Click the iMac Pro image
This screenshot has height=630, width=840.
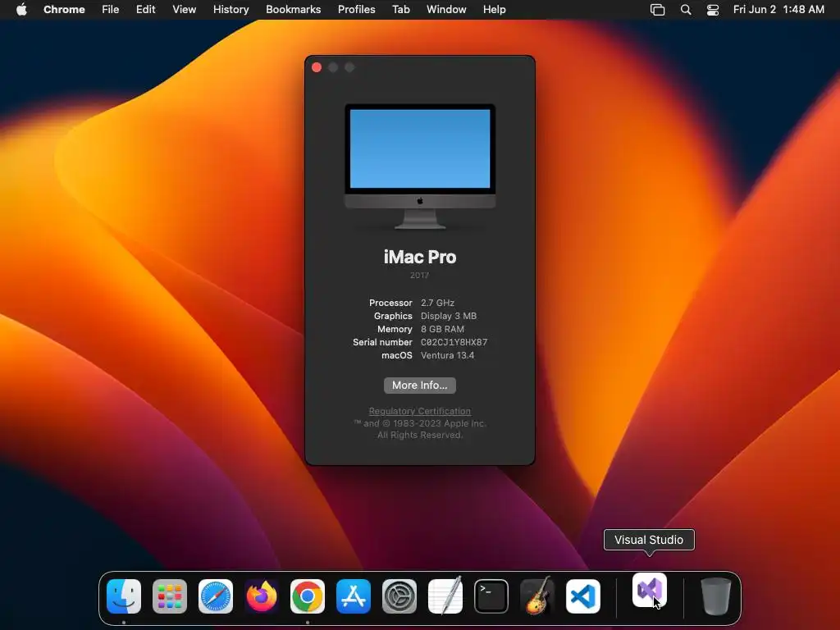[x=420, y=166]
